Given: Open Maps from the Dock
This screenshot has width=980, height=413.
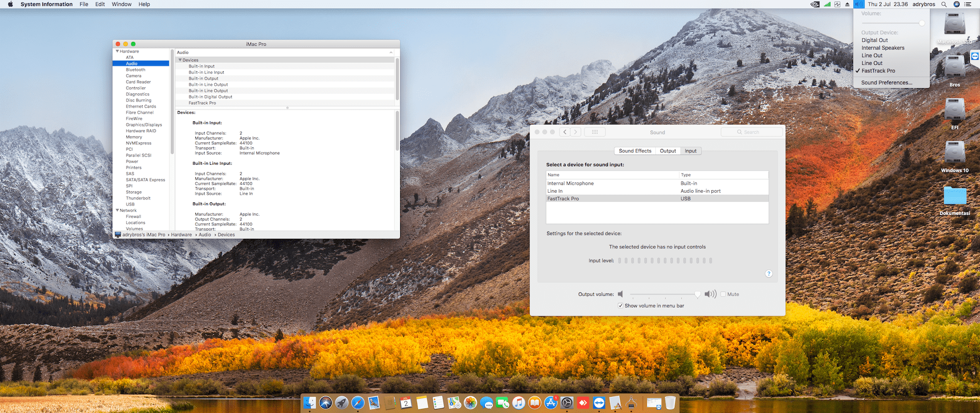Looking at the screenshot, I should click(454, 403).
